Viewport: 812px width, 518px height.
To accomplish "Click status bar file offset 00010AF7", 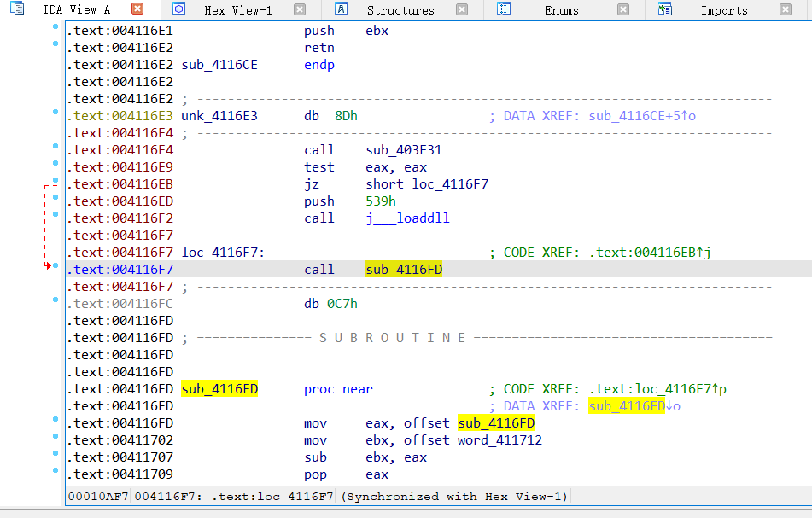I will 98,497.
